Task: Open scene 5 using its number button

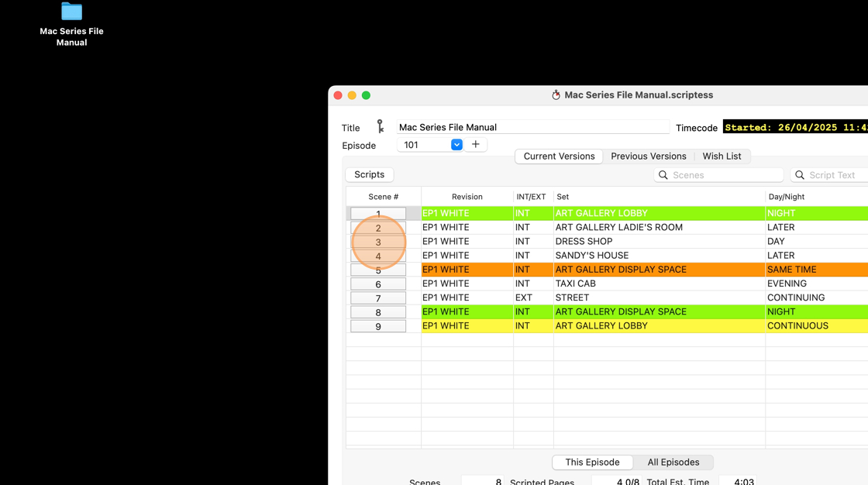Action: (x=378, y=270)
